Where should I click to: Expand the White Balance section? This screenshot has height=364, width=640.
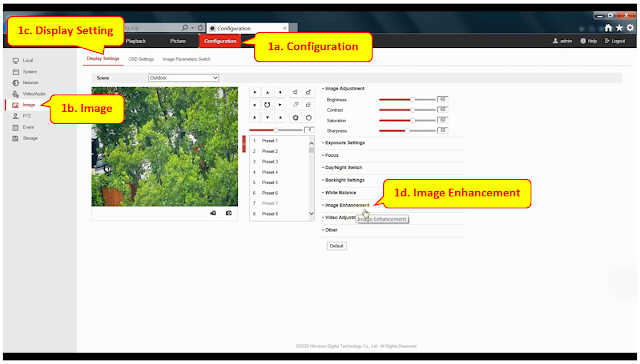coord(339,193)
